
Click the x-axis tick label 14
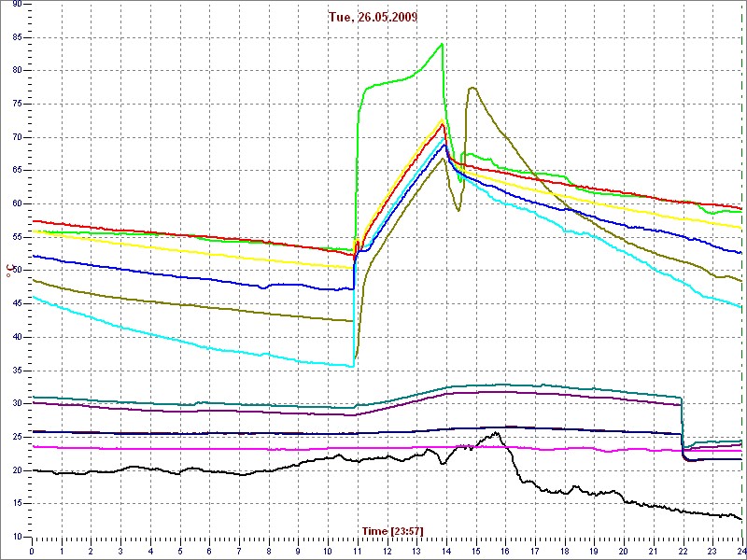pyautogui.click(x=444, y=551)
